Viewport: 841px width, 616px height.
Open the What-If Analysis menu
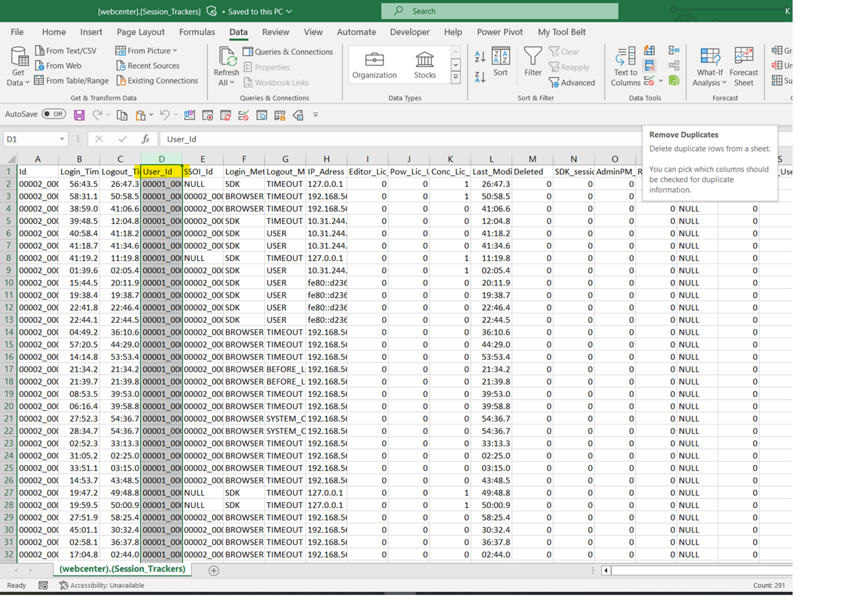[709, 66]
